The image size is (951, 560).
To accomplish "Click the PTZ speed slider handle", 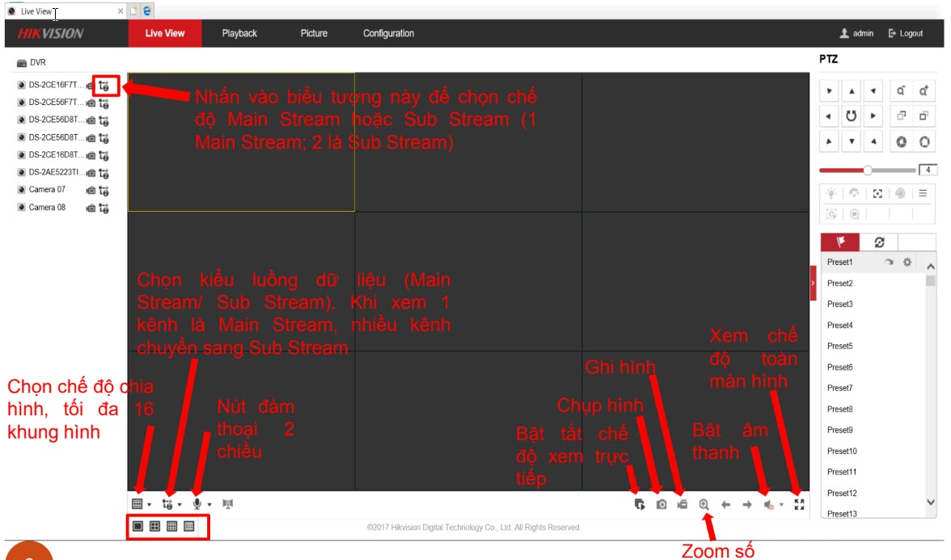I will pos(868,171).
